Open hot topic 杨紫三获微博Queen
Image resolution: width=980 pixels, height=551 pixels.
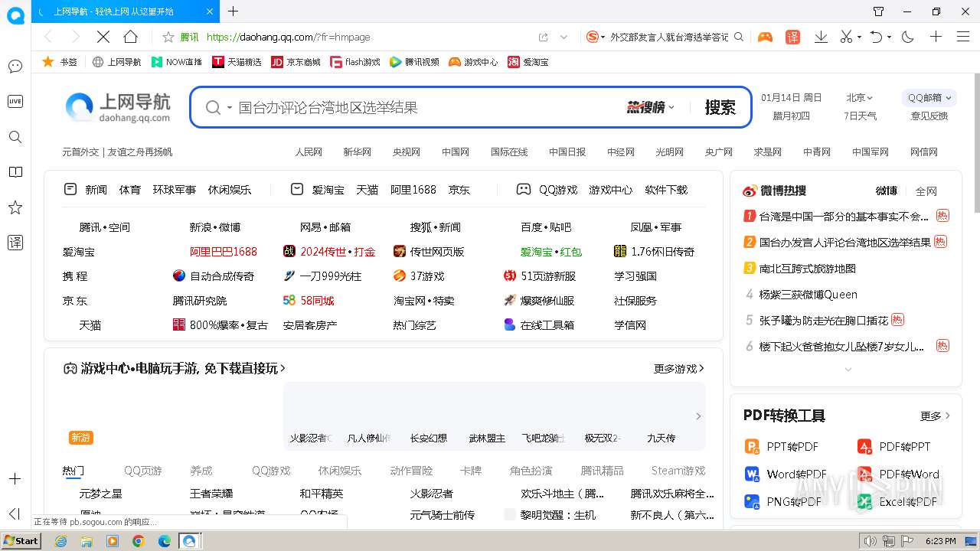pyautogui.click(x=808, y=294)
